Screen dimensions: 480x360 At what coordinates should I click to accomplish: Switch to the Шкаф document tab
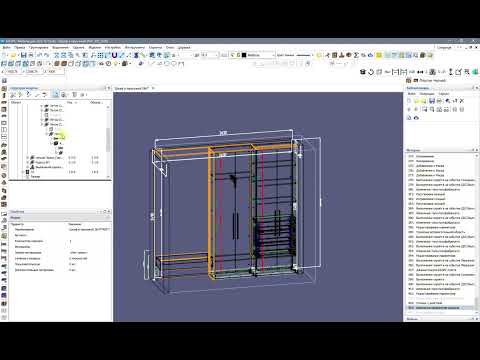tap(132, 88)
